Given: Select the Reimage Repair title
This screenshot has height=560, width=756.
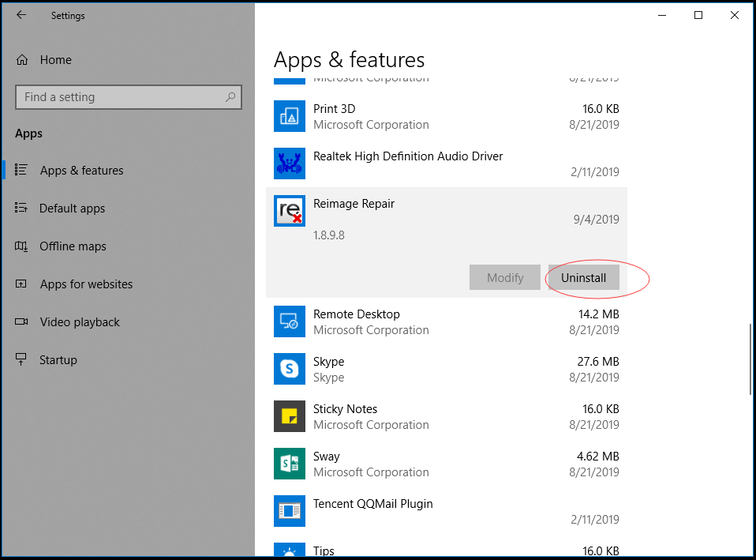Looking at the screenshot, I should pos(354,204).
